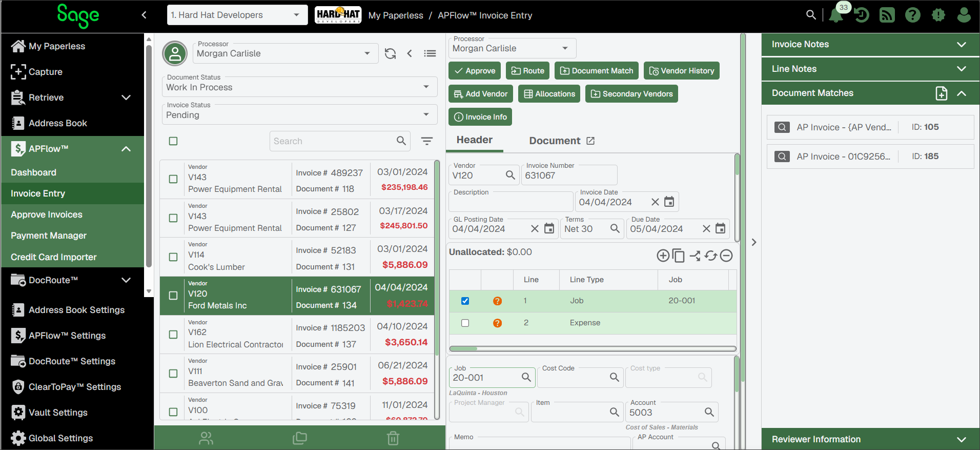Collapse the right panel with arrow
The image size is (980, 450).
coord(754,242)
